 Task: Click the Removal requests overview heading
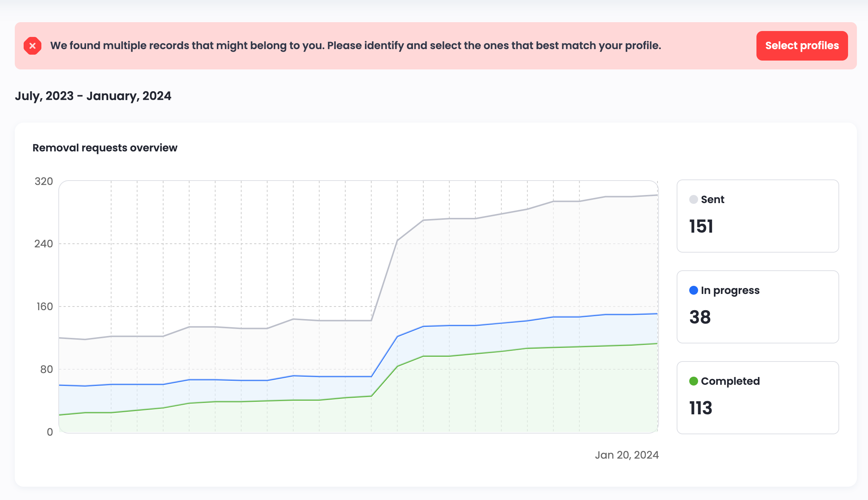[105, 148]
